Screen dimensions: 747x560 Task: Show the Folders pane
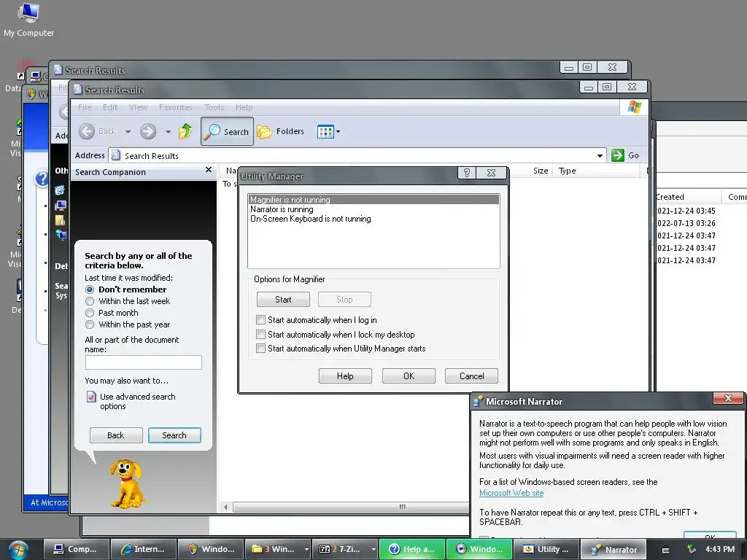tap(281, 131)
